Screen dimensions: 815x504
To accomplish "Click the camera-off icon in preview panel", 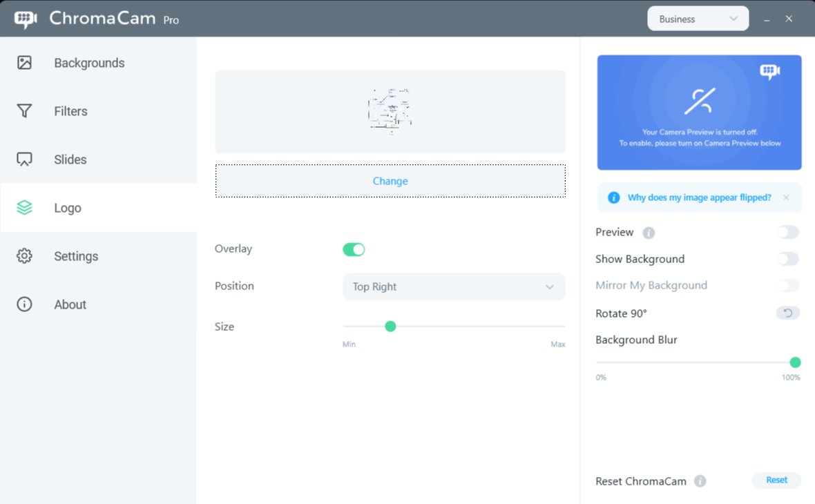I will (x=700, y=101).
